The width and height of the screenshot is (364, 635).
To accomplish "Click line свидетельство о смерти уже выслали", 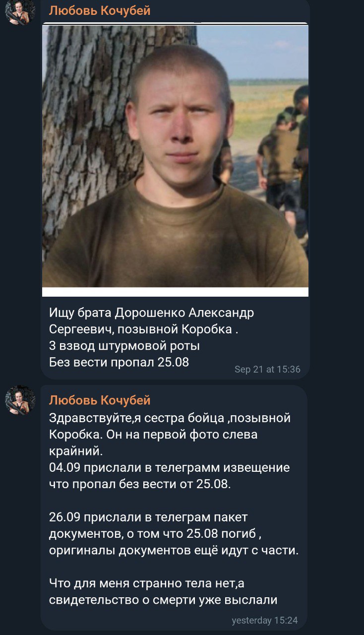I will coord(163,600).
